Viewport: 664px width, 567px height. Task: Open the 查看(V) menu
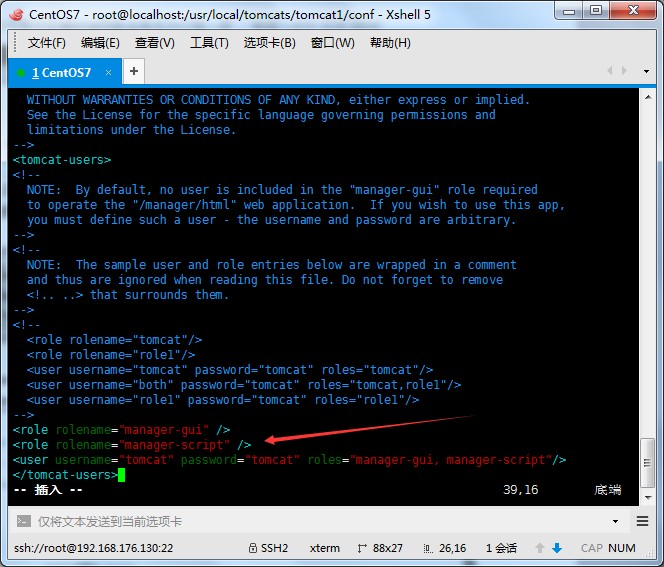click(x=155, y=43)
